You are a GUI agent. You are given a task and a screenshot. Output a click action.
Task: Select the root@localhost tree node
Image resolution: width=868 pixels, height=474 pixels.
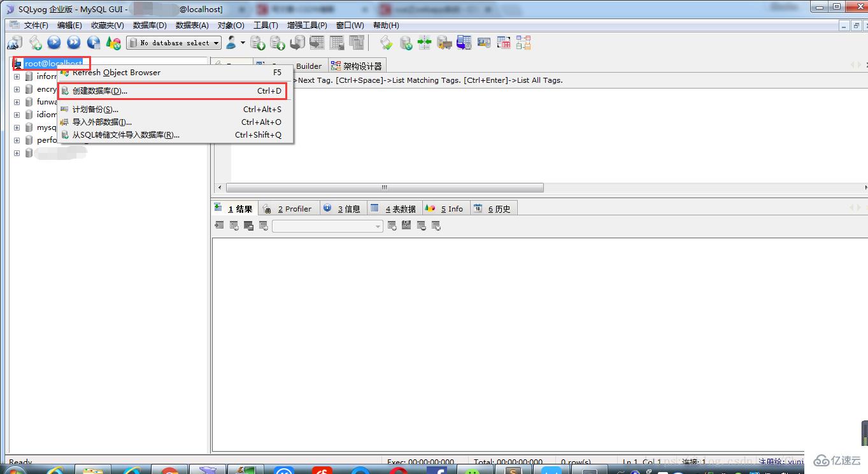pos(53,64)
